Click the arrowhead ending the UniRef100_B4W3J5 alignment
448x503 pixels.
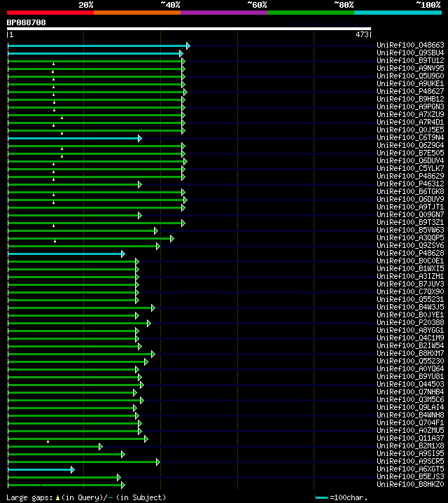153,308
